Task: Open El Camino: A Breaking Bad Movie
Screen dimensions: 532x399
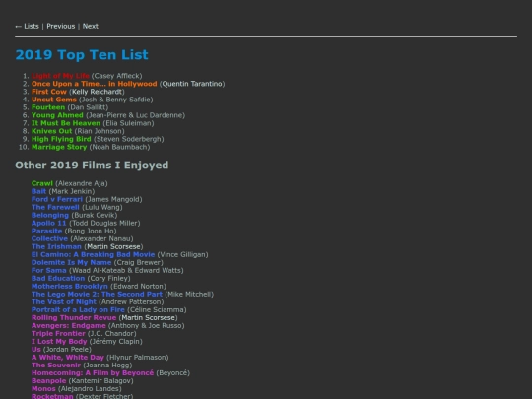Action: (x=93, y=254)
